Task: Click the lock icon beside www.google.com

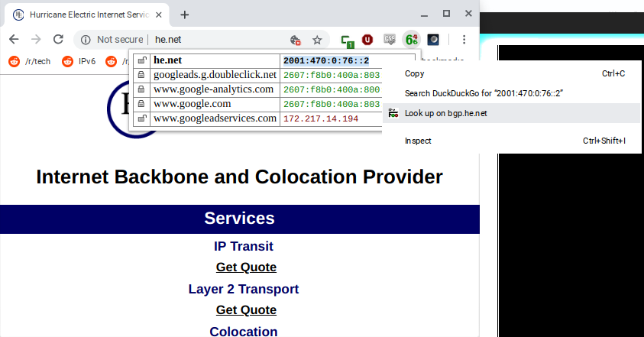Action: point(141,104)
